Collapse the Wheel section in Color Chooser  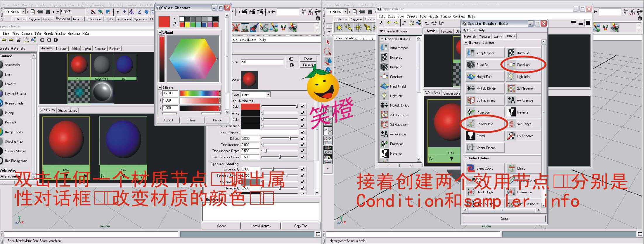(160, 33)
